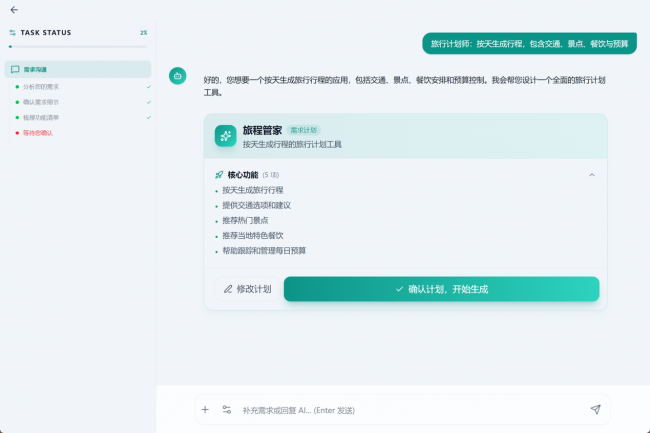
Task: Open the settings sliders icon in input bar
Action: [x=226, y=409]
